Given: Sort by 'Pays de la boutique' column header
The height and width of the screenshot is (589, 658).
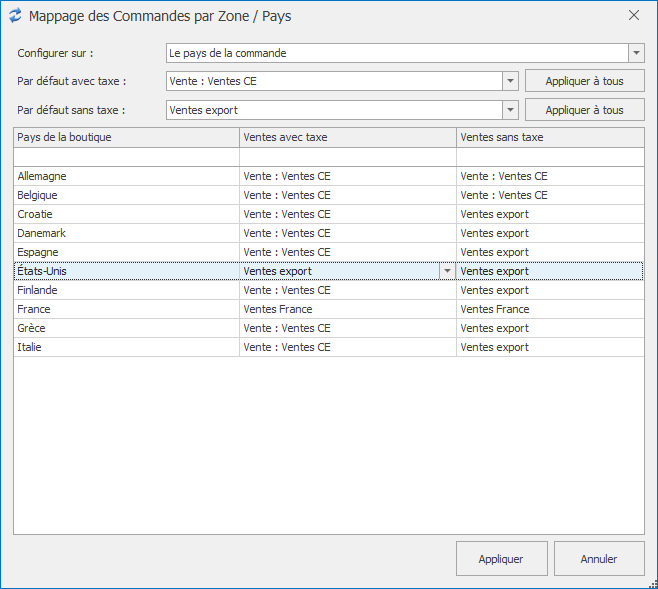Looking at the screenshot, I should (x=125, y=137).
